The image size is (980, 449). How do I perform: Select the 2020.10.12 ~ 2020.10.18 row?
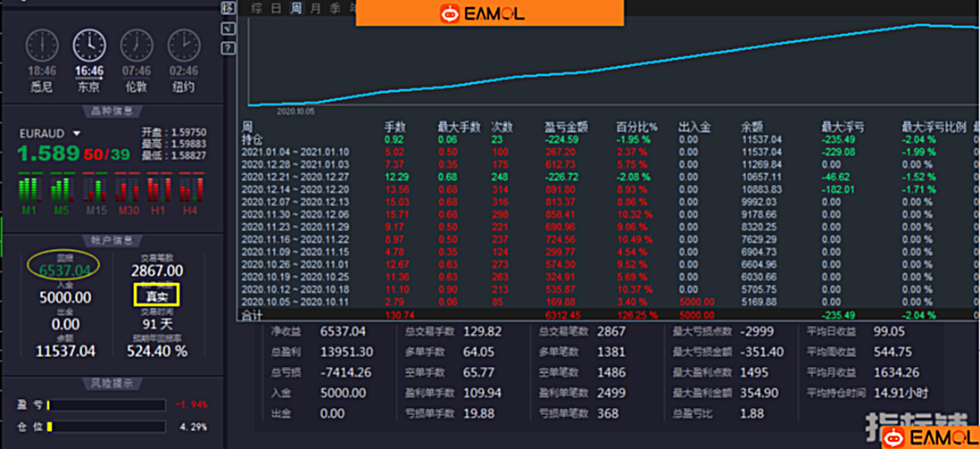click(607, 289)
